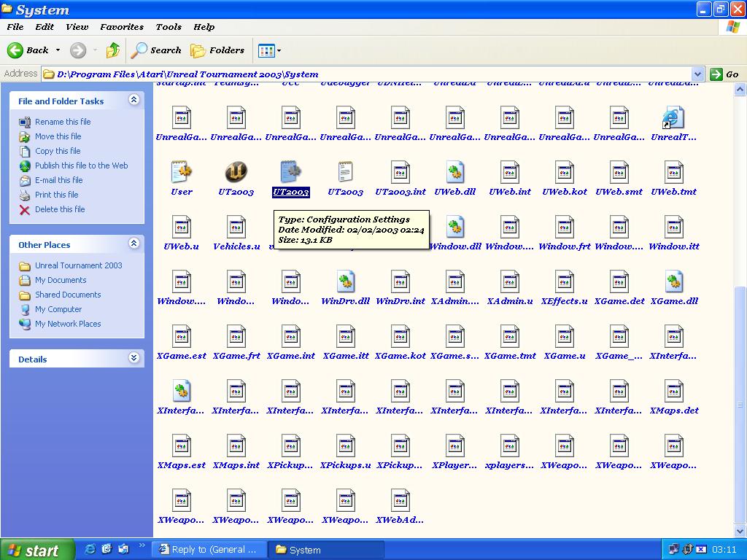Select the WinDrv.int file icon
Viewport: 747px width, 560px height.
pyautogui.click(x=400, y=281)
